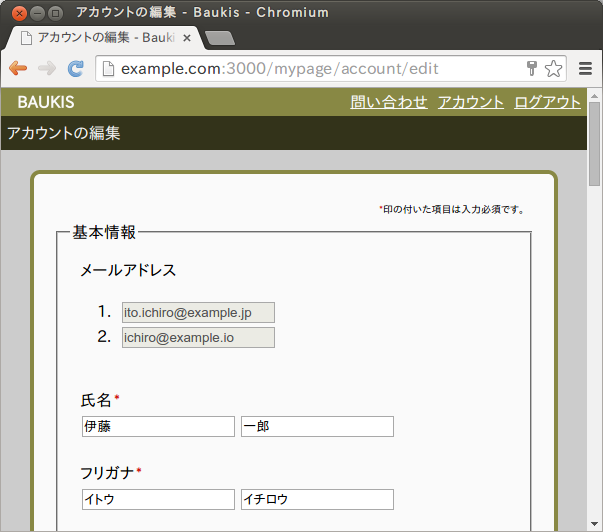Select the アカウントの編集 browser tab

pos(100,38)
